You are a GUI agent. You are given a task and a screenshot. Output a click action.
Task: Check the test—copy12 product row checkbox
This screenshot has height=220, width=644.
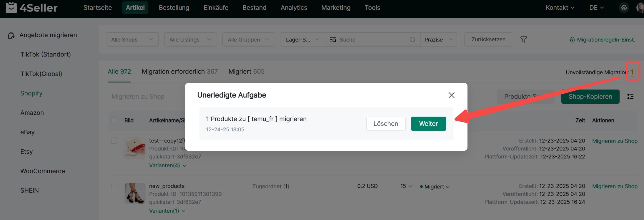[x=114, y=141]
